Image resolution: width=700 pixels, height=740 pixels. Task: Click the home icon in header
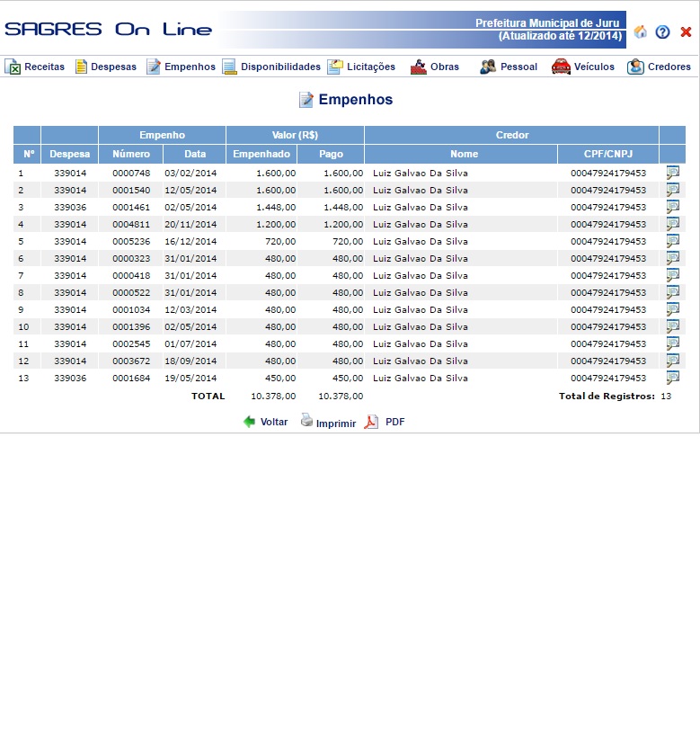[x=641, y=31]
